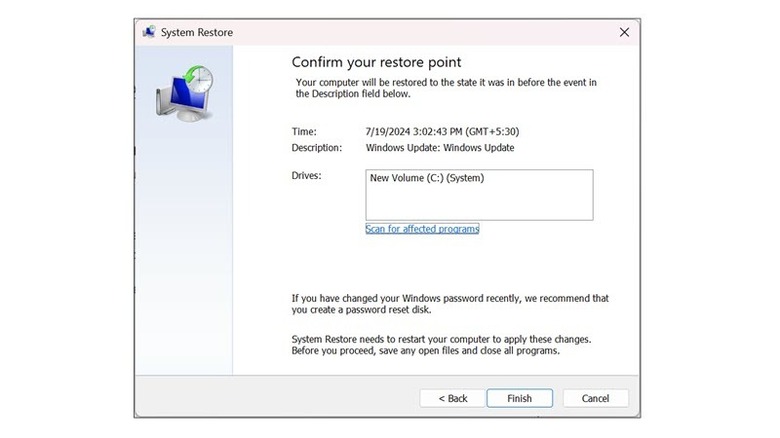Click the restart your computer notice text
This screenshot has height=438, width=780.
tap(441, 345)
